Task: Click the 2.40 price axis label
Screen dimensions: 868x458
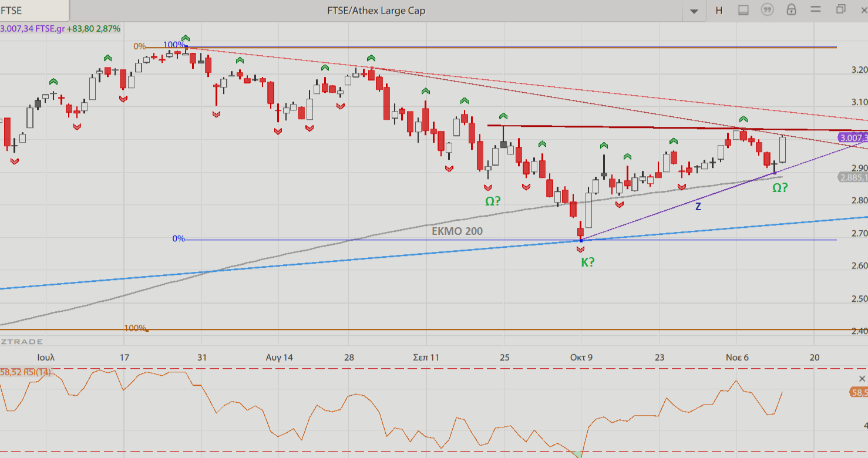Action: (859, 332)
